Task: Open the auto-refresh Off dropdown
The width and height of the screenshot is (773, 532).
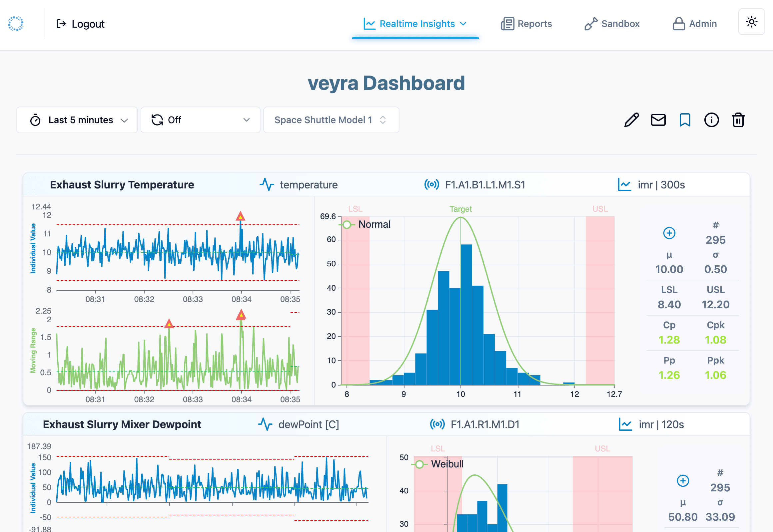Action: (201, 120)
